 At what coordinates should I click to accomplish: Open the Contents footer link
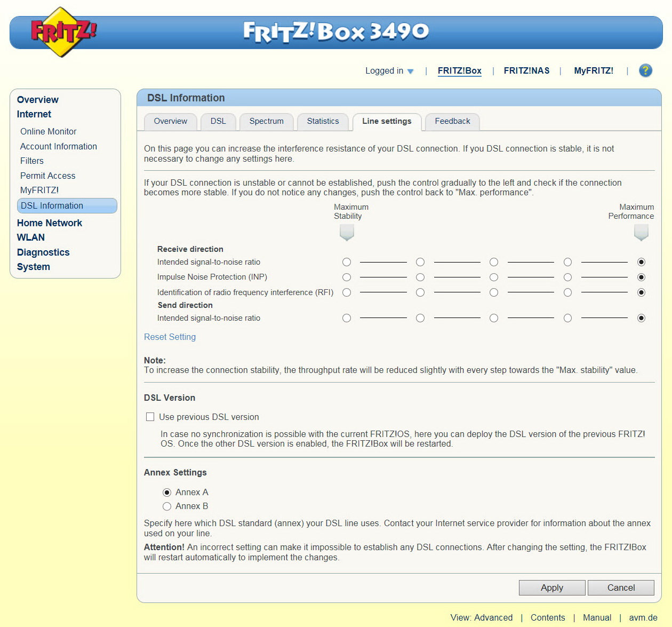pos(548,617)
